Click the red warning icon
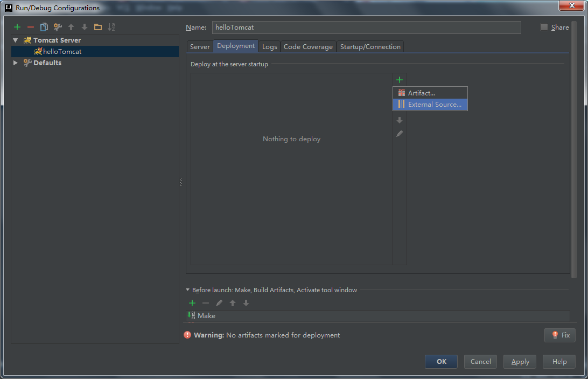 tap(187, 335)
